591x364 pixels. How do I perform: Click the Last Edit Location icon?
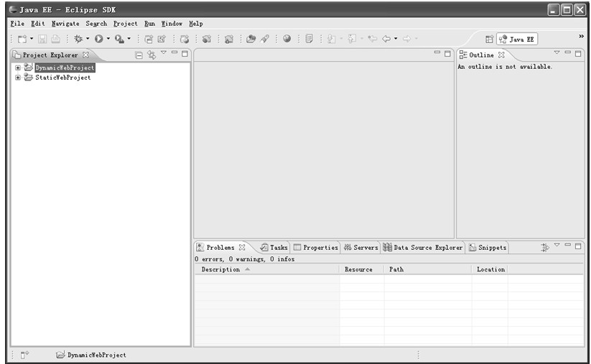tap(373, 39)
